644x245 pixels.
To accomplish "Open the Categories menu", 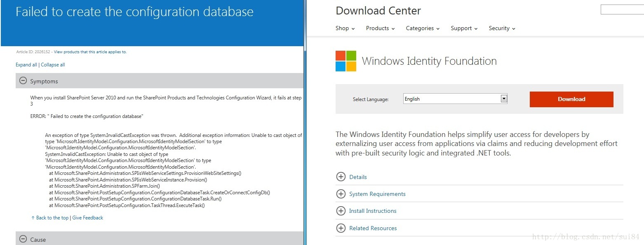I will point(423,28).
